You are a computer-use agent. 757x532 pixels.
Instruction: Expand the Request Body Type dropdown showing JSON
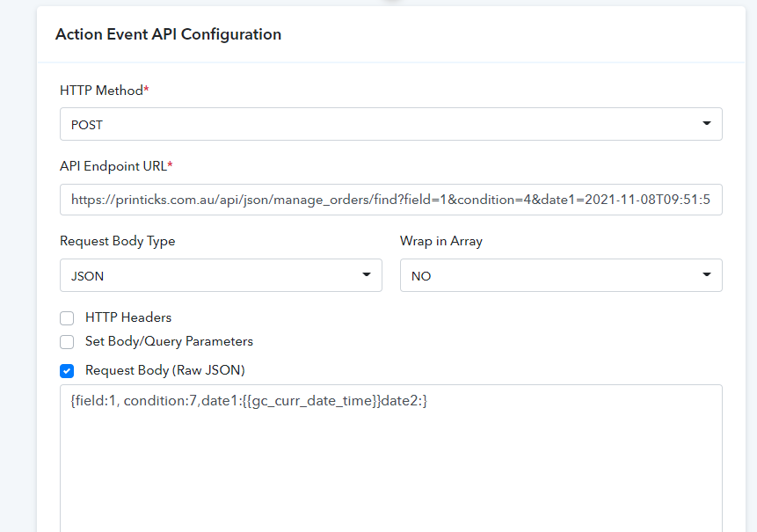click(220, 275)
